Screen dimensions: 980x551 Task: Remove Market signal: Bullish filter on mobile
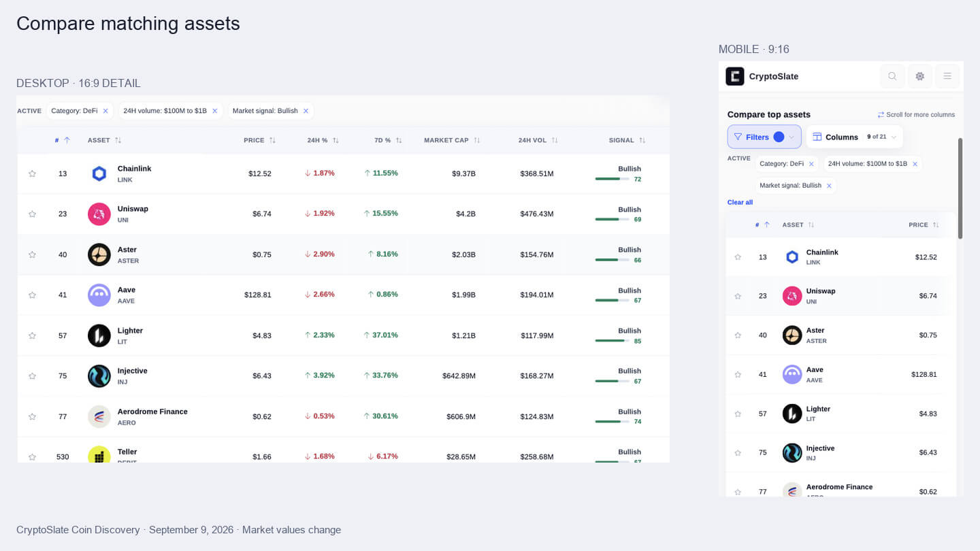[829, 186]
